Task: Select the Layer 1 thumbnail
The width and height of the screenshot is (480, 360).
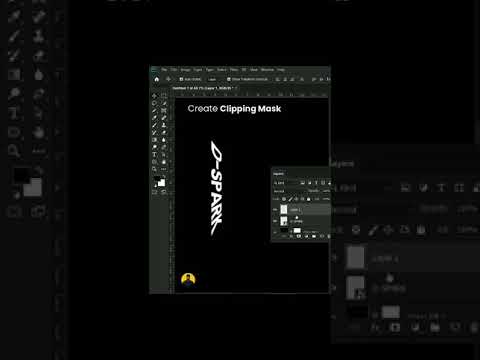Action: (x=284, y=209)
